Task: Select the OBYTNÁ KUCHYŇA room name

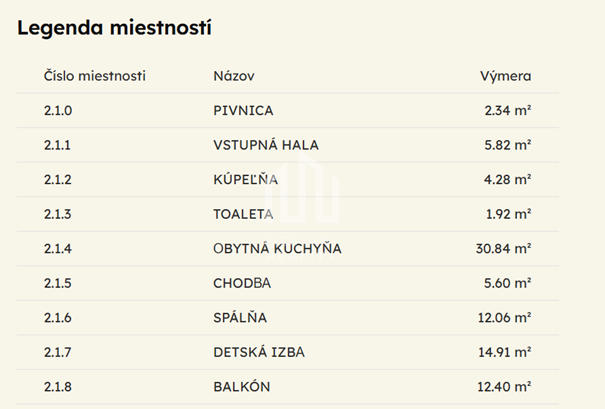Action: coord(277,248)
